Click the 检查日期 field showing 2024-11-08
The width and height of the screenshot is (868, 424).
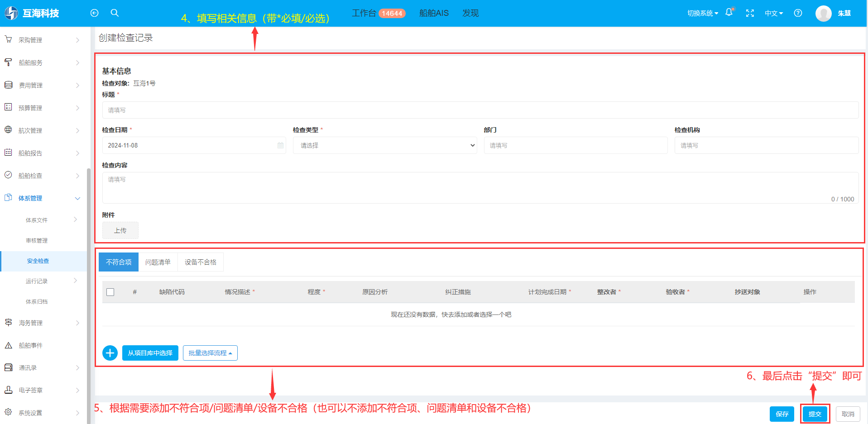[x=194, y=145]
